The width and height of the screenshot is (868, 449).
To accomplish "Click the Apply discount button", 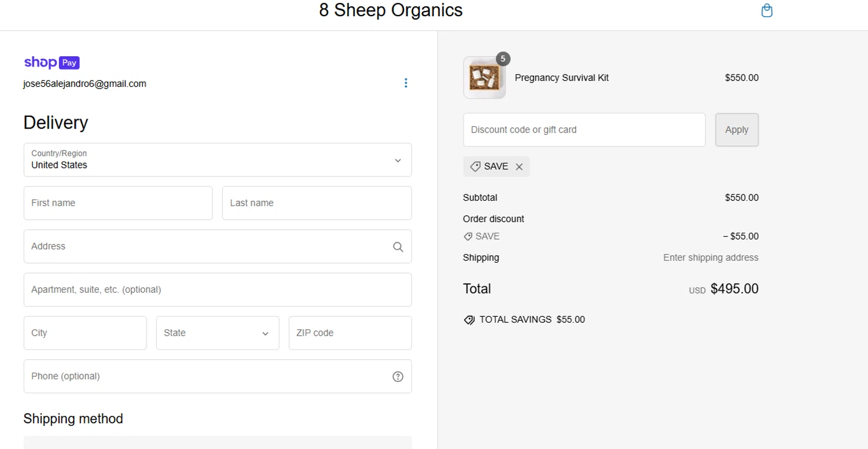I will [737, 130].
